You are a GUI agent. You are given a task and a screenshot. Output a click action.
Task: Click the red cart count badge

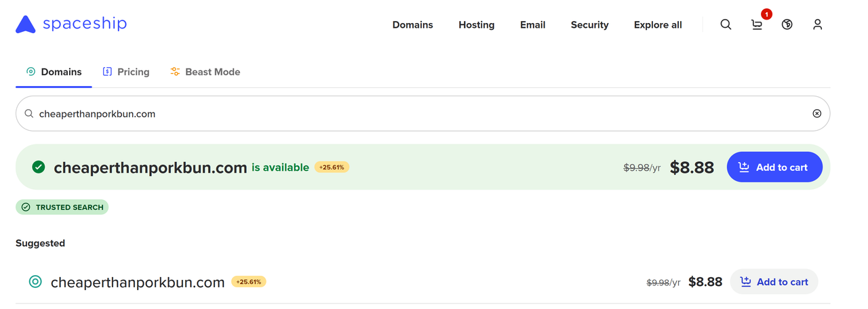(x=766, y=14)
